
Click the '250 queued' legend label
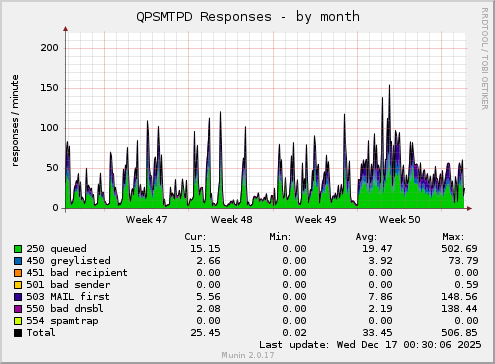tap(56, 249)
